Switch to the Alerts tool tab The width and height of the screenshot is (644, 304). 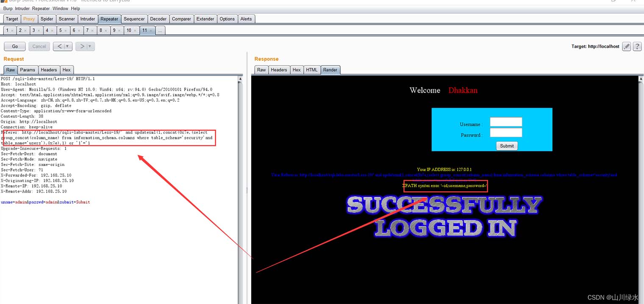246,19
